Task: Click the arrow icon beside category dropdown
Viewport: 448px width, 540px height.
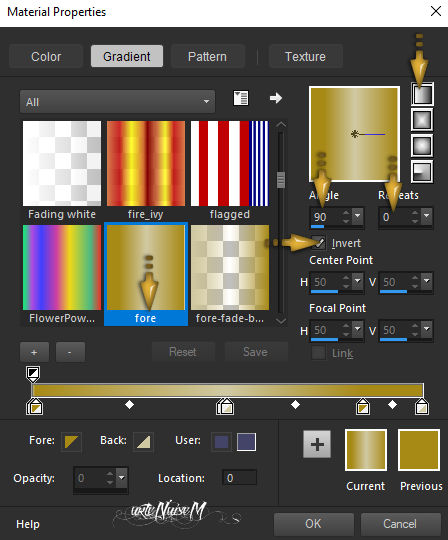Action: point(276,98)
